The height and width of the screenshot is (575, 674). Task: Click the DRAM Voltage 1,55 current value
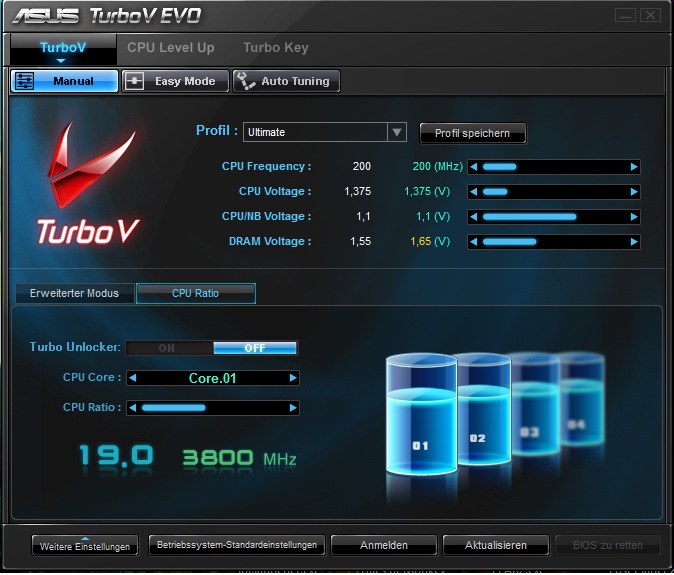360,242
